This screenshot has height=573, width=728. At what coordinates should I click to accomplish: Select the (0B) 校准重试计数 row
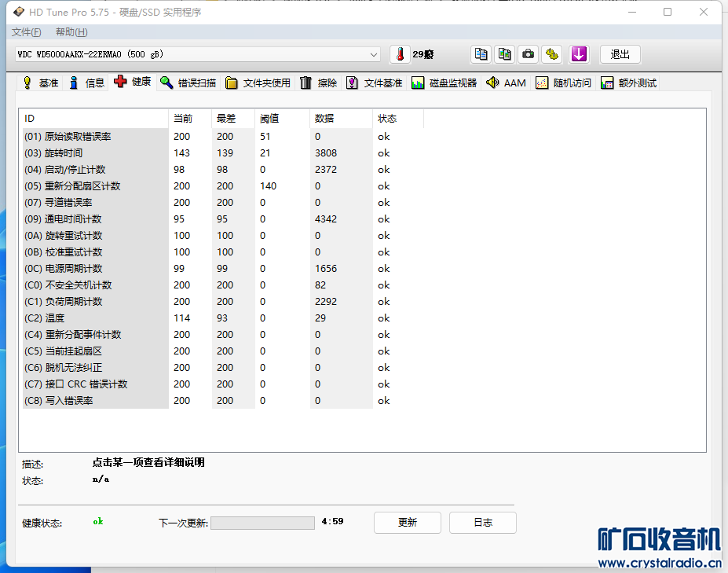[223, 252]
